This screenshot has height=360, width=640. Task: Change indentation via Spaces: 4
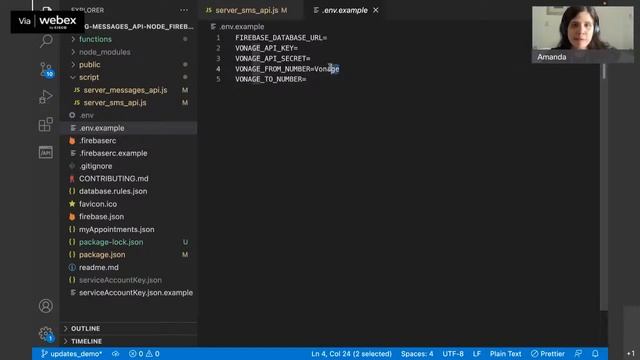(x=417, y=354)
